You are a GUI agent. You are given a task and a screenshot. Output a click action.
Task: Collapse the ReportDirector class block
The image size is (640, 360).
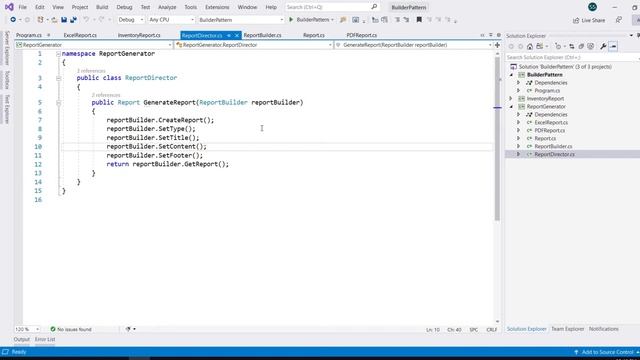click(x=58, y=78)
